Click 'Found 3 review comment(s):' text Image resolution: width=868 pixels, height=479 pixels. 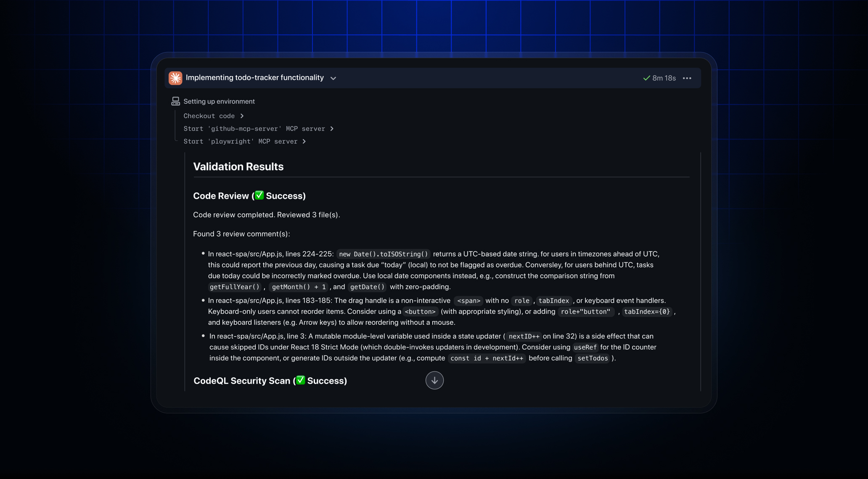(241, 234)
